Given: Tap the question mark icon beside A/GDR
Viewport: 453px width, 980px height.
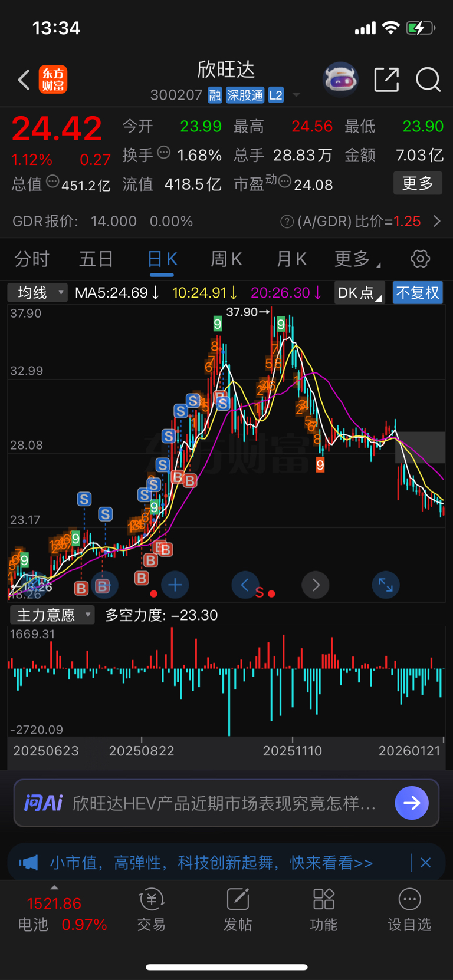Looking at the screenshot, I should (x=287, y=222).
